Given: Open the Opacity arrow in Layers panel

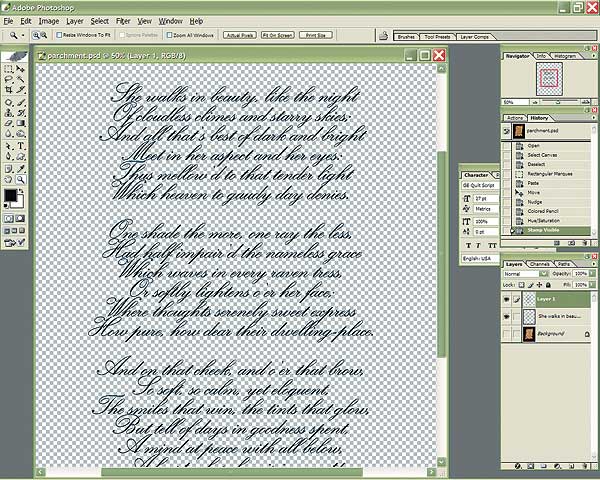Looking at the screenshot, I should 592,273.
